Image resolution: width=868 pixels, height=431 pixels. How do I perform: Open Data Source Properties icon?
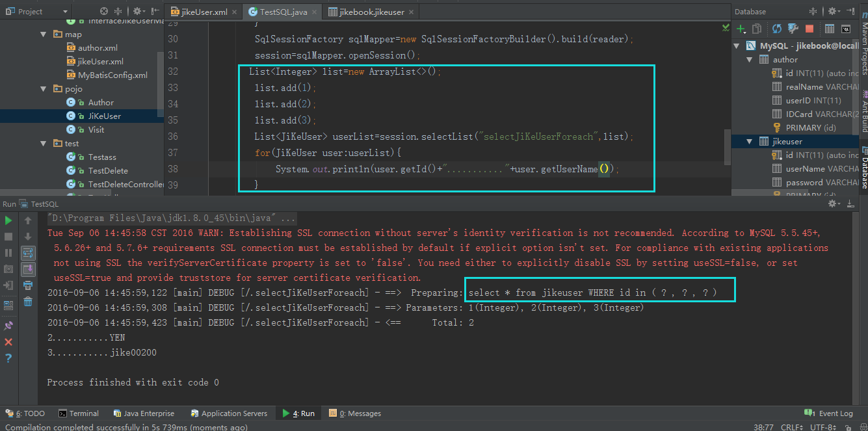[793, 29]
